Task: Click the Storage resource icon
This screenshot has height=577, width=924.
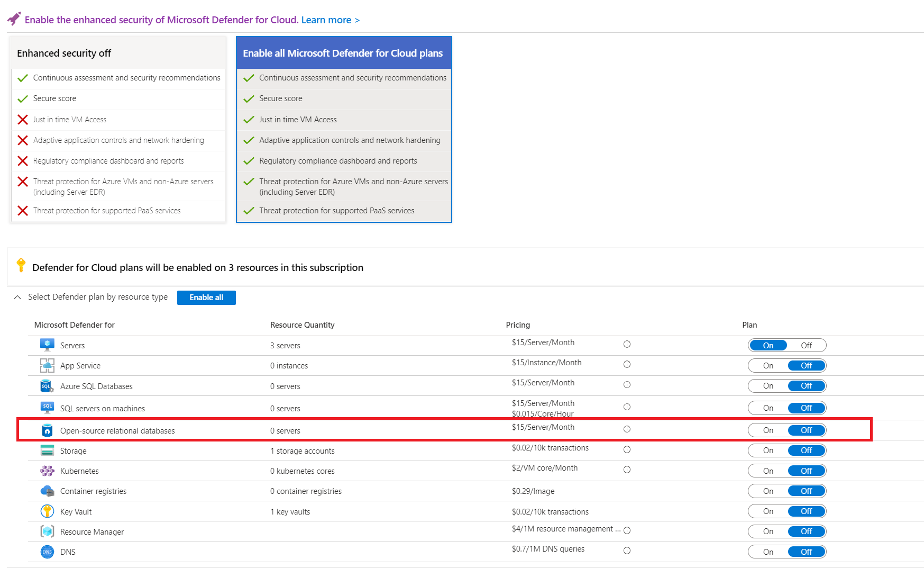Action: tap(47, 450)
